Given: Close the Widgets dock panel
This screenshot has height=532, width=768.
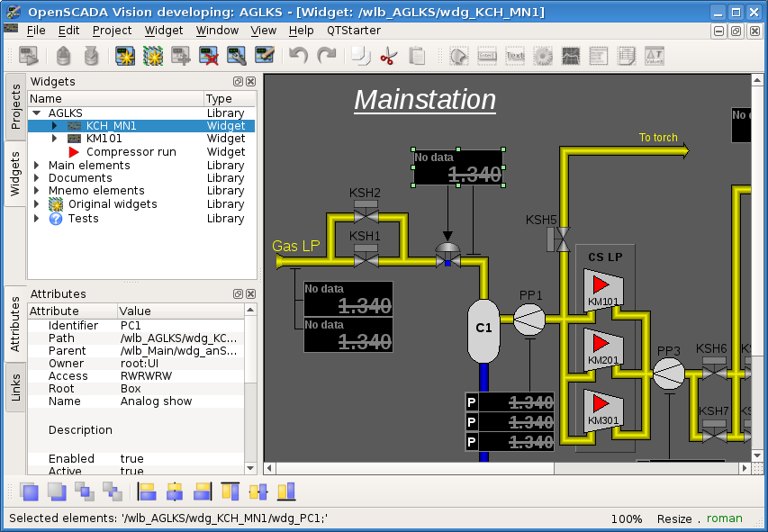Looking at the screenshot, I should pos(250,81).
